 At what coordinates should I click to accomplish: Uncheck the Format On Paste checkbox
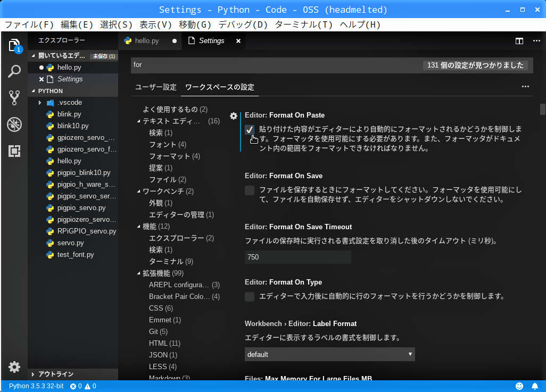tap(250, 130)
